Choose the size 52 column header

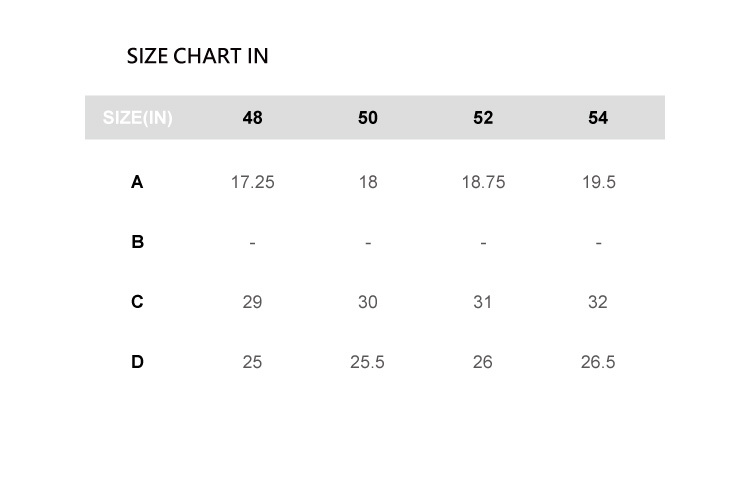[483, 118]
